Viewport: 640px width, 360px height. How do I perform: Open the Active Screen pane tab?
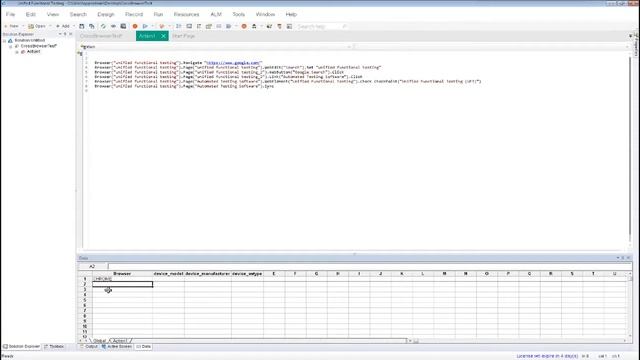[x=117, y=347]
